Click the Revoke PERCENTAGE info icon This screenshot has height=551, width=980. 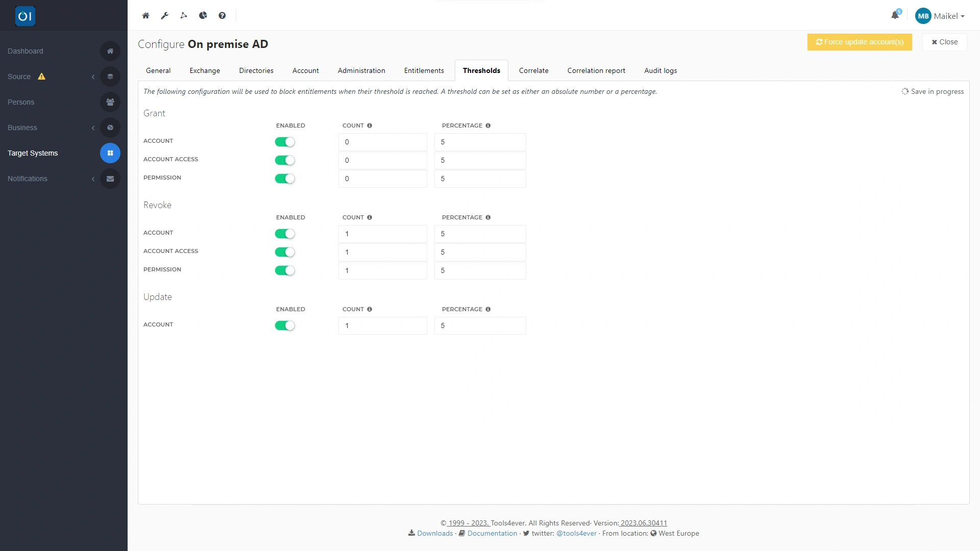tap(488, 217)
